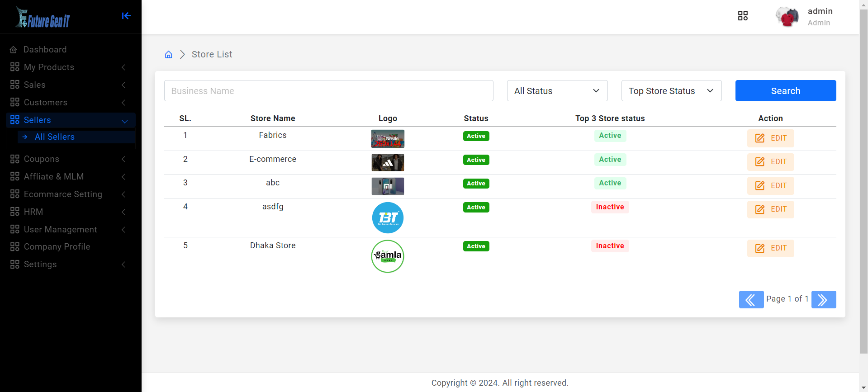
Task: Click the home breadcrumb icon
Action: [x=169, y=55]
